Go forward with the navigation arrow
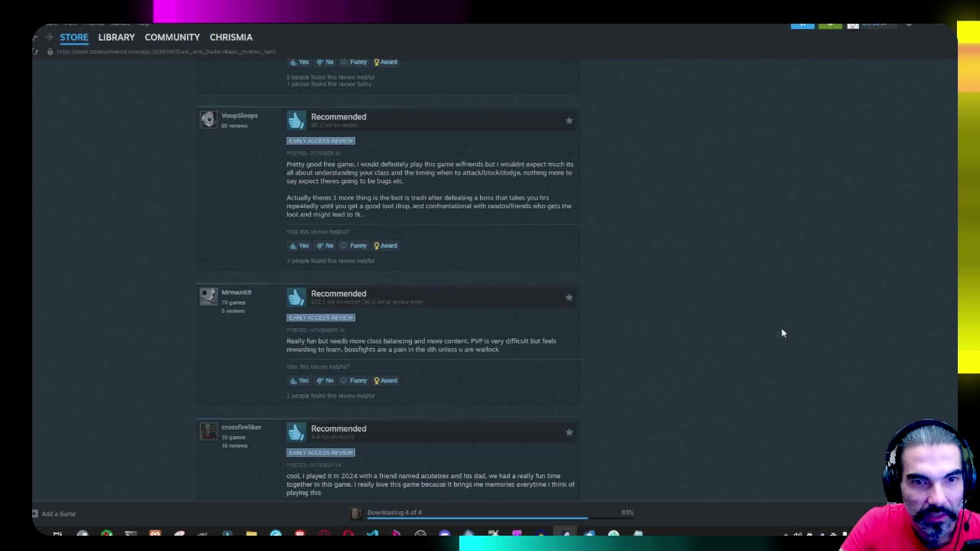This screenshot has width=980, height=551. 49,37
